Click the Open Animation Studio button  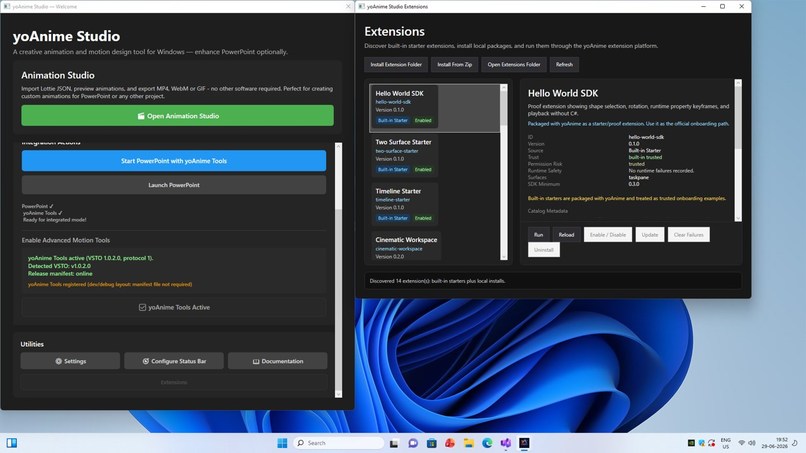pyautogui.click(x=177, y=116)
